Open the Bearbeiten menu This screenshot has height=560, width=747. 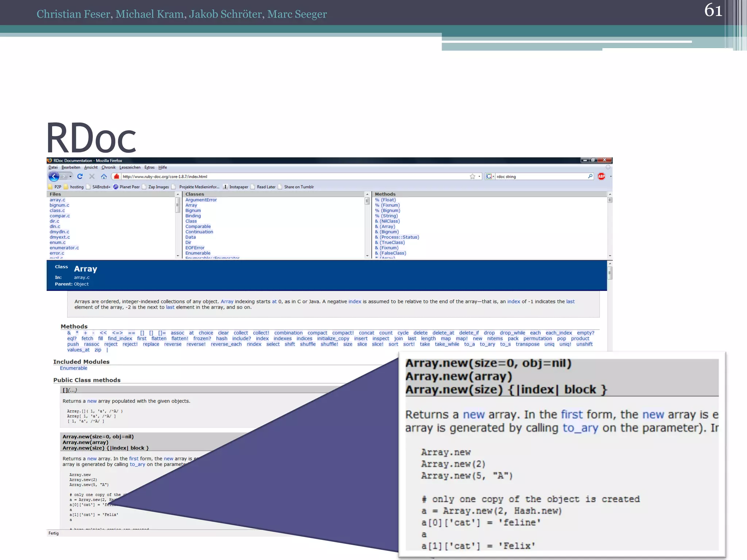(x=71, y=167)
